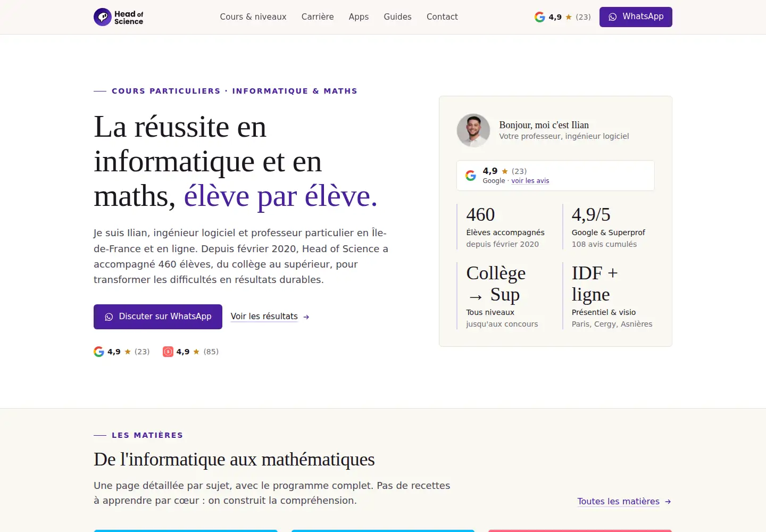The image size is (766, 532).
Task: Click the "Google & Superprof" label
Action: point(609,232)
